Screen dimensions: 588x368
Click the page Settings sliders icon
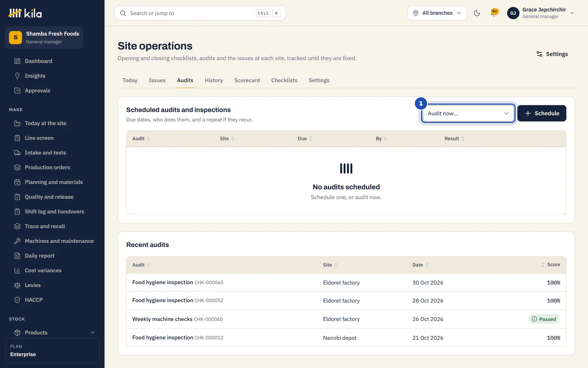(539, 54)
